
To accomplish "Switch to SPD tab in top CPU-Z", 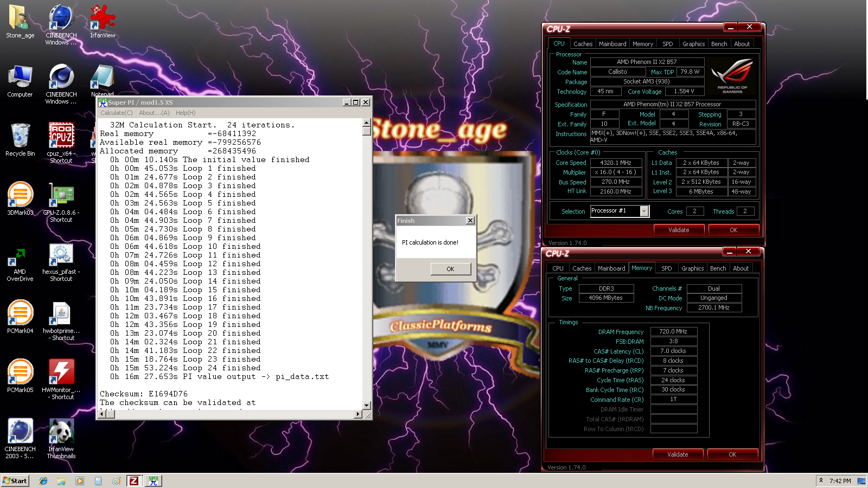I will (668, 44).
